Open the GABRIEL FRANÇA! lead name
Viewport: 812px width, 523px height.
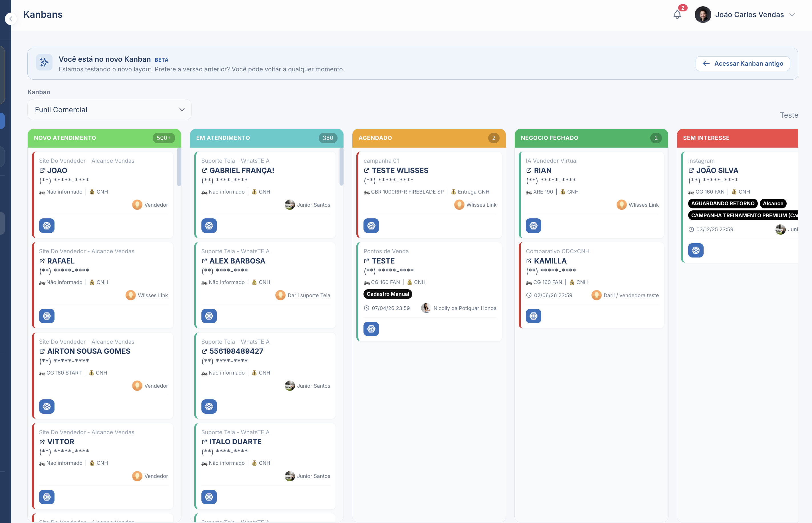[x=242, y=170]
